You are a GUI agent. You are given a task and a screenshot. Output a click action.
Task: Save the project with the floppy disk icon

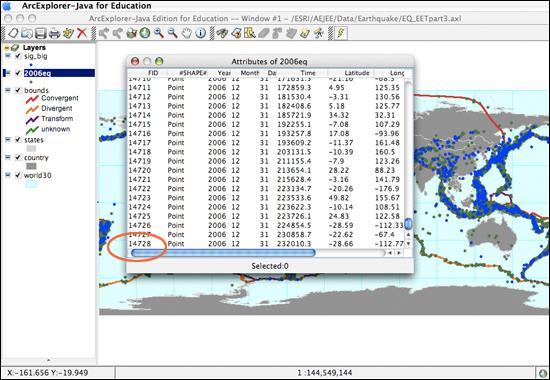[x=41, y=33]
